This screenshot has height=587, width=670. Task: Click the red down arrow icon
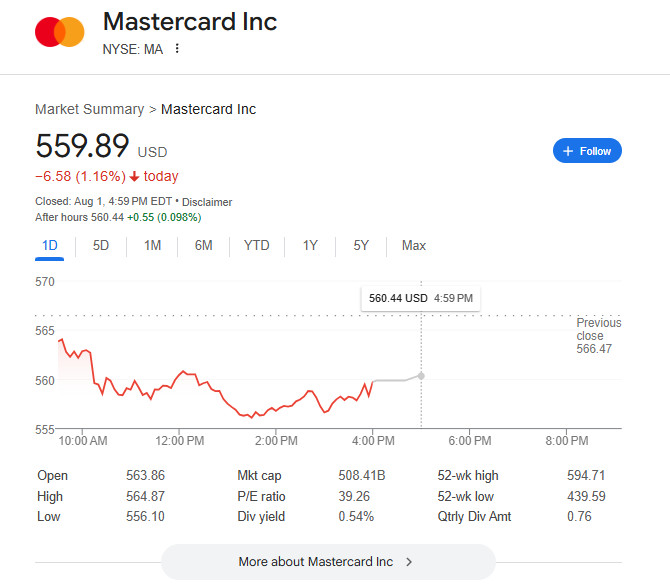[135, 177]
